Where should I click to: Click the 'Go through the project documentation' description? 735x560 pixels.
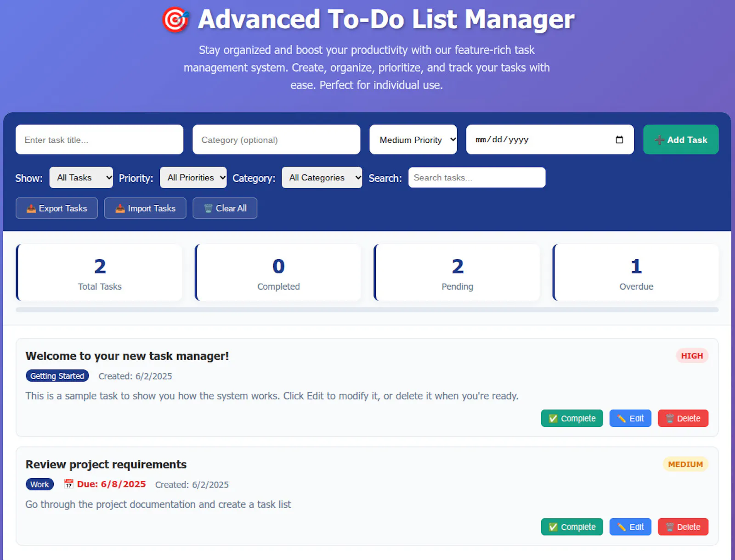pos(158,504)
